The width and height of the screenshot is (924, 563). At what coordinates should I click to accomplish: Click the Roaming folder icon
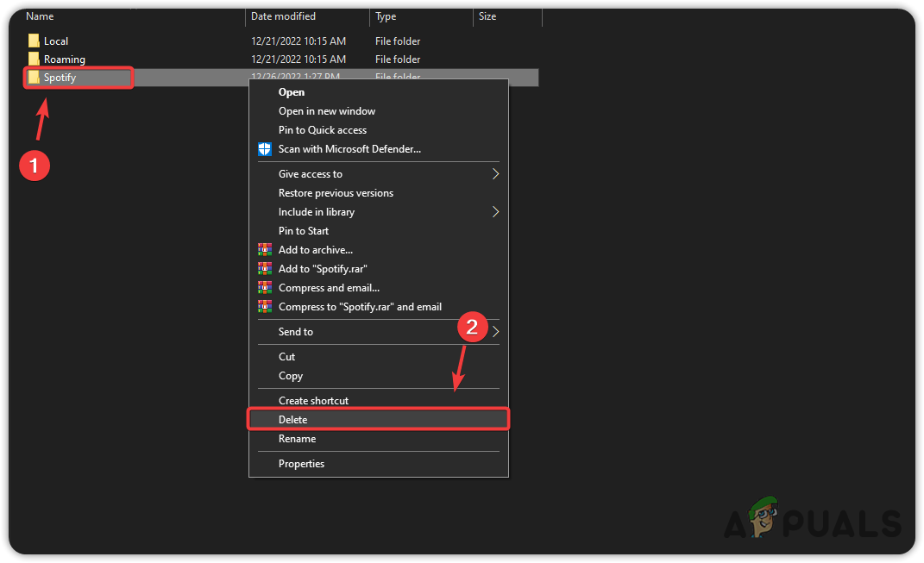(34, 59)
